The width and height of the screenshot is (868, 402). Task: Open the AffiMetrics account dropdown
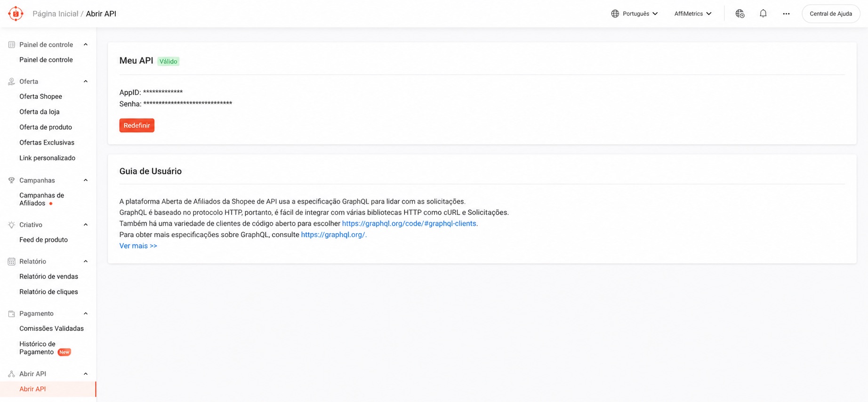click(693, 14)
